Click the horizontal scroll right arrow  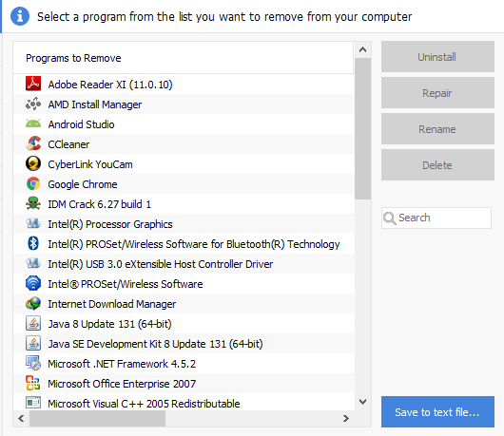coord(346,418)
